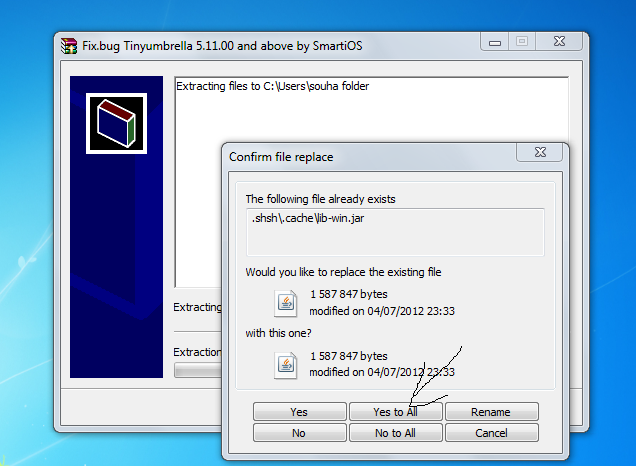Close the Confirm file replace dialog
The image size is (636, 466).
click(539, 152)
